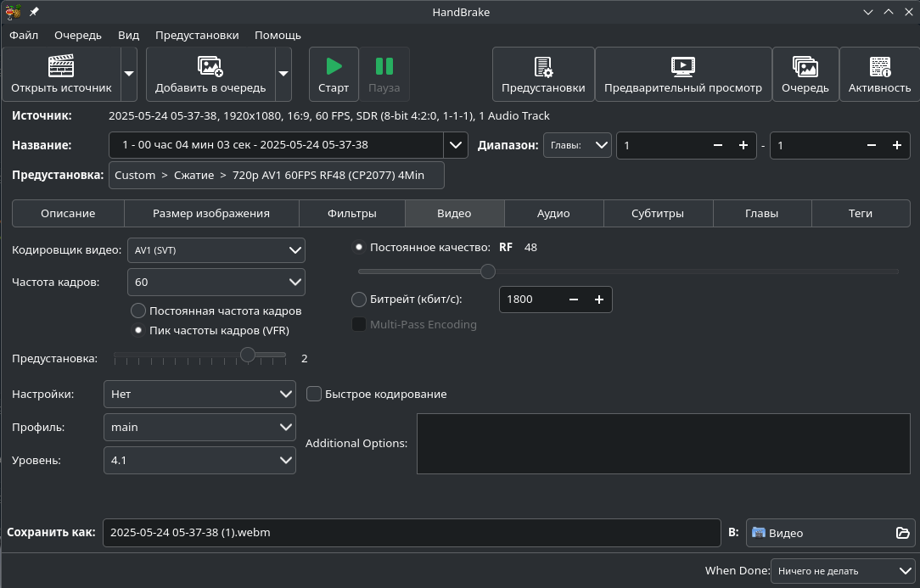Click the HandBrake app icon in titlebar
The height and width of the screenshot is (588, 920).
pyautogui.click(x=13, y=12)
